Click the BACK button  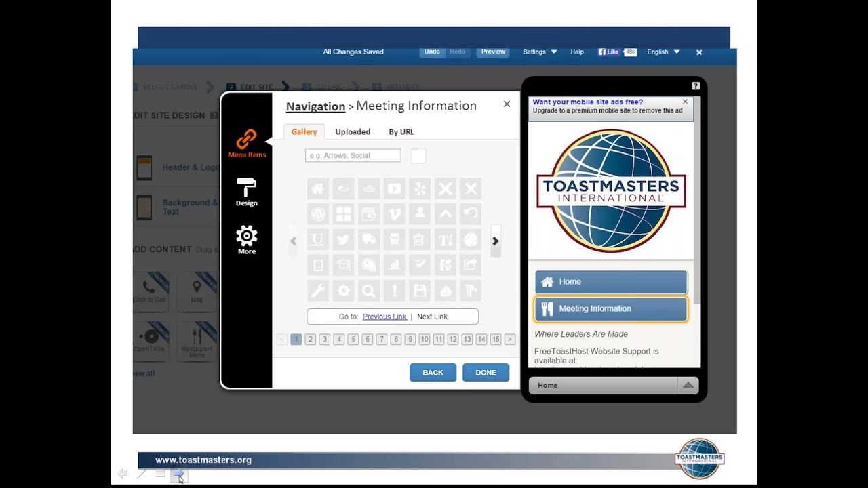click(x=433, y=372)
